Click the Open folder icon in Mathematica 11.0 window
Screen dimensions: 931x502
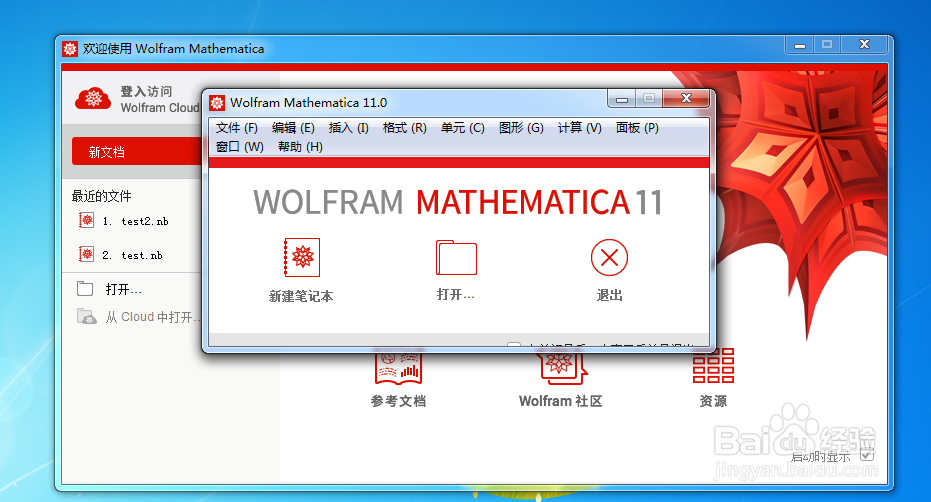[x=456, y=257]
